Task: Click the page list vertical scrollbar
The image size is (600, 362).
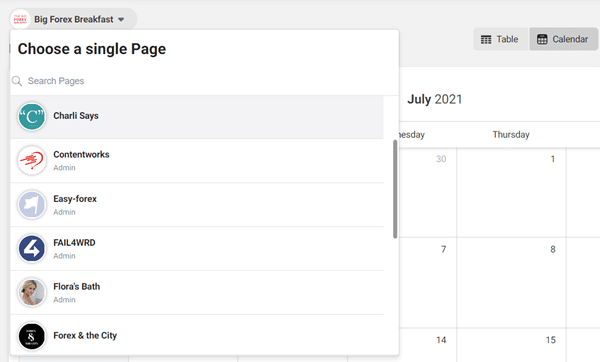Action: click(395, 189)
